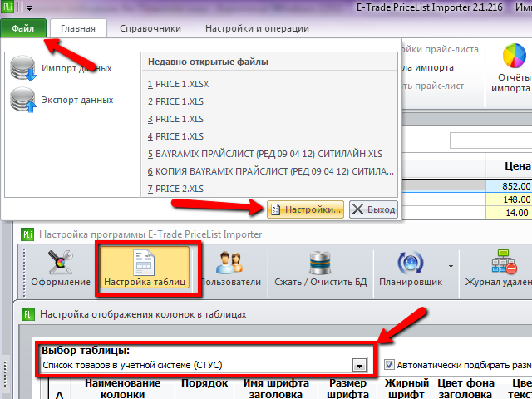Click the Цвет фона заголовка column header

(465, 389)
